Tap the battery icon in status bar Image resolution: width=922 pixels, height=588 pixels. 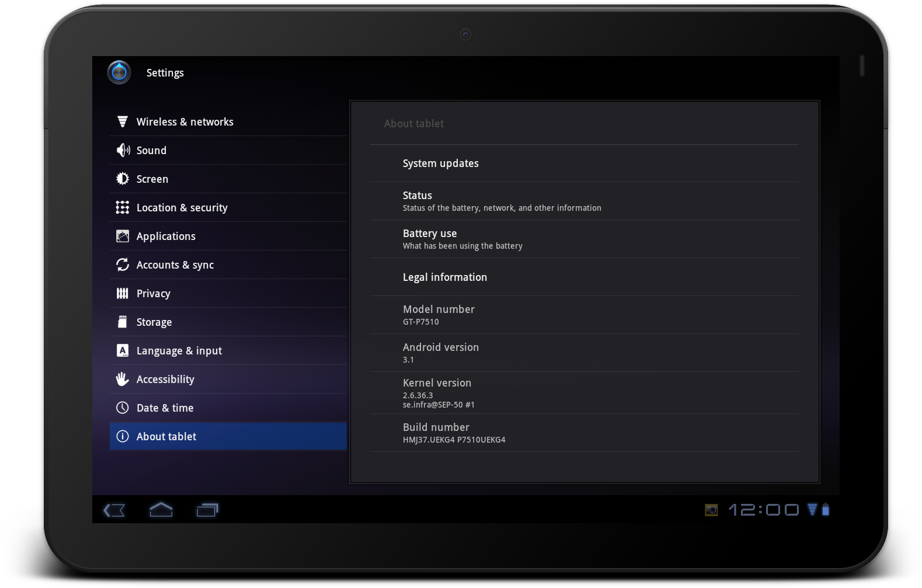click(x=826, y=510)
